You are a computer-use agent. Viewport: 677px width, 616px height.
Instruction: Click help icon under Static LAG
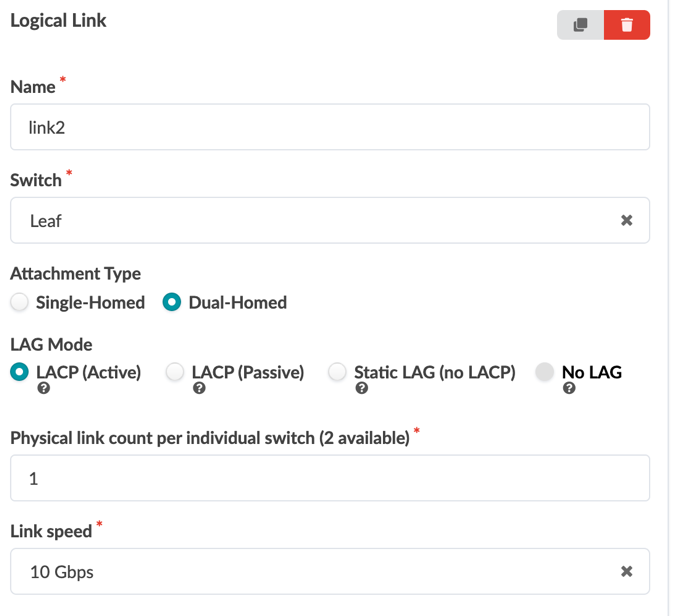(x=361, y=389)
